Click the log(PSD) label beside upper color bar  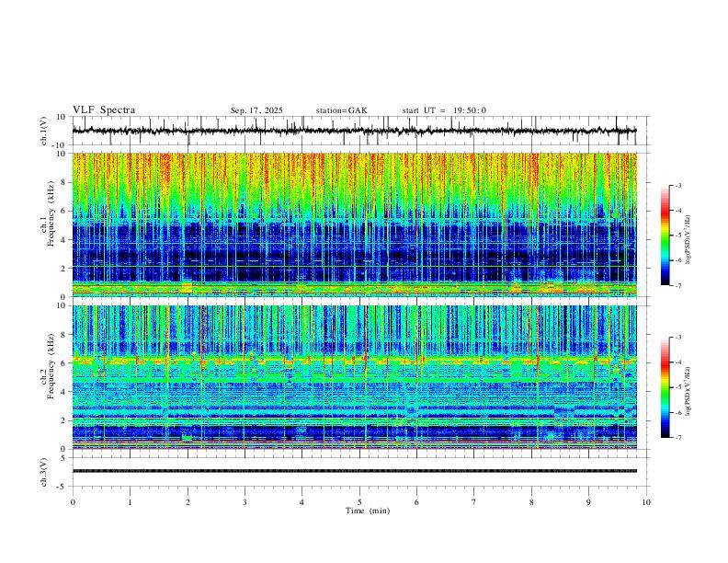[x=688, y=240]
